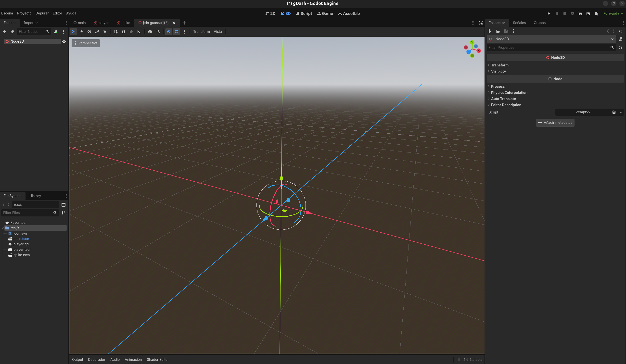Open the Run Project playback icon
Image resolution: width=626 pixels, height=364 pixels.
(549, 13)
